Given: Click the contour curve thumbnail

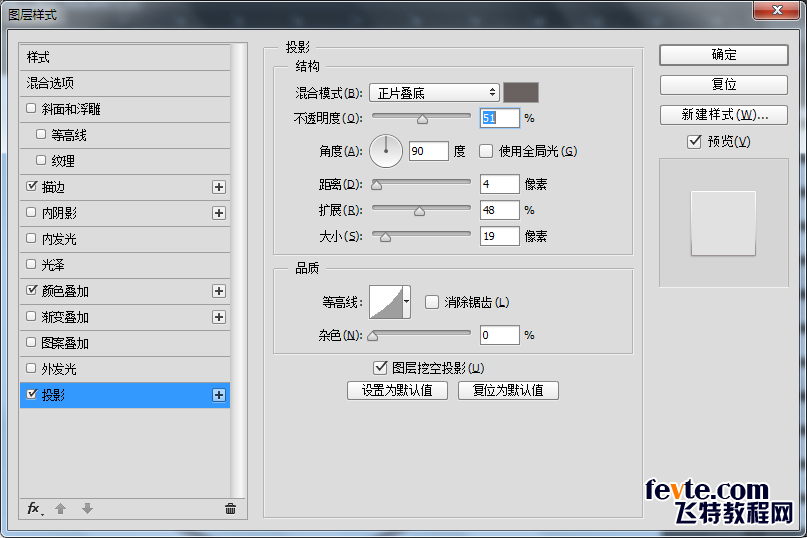Looking at the screenshot, I should 386,302.
